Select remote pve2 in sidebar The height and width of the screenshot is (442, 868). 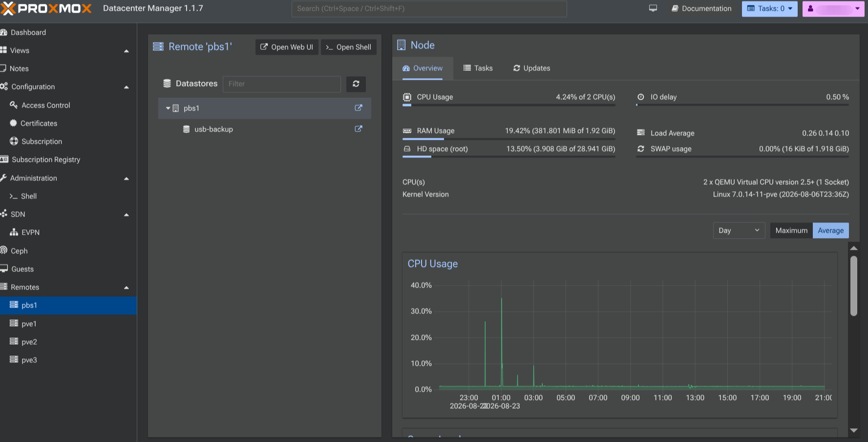pyautogui.click(x=68, y=342)
